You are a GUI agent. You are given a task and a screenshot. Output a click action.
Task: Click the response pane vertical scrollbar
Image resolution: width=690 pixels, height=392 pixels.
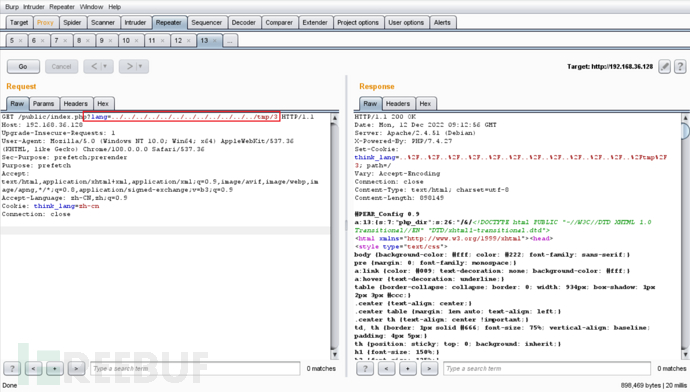point(685,235)
